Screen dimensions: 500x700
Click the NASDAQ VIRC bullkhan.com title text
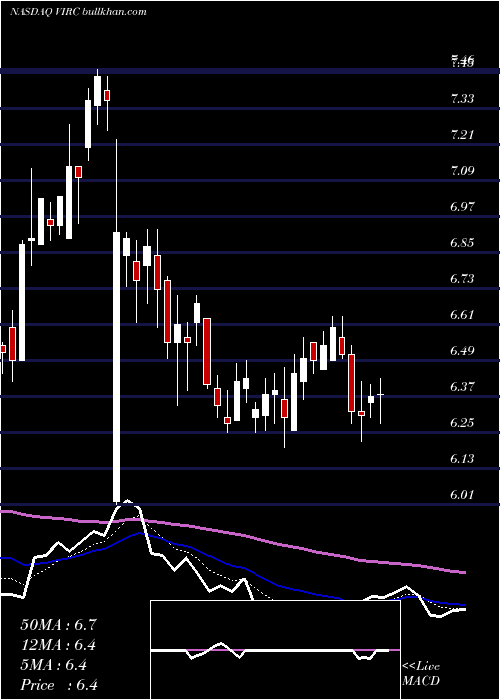(x=78, y=11)
